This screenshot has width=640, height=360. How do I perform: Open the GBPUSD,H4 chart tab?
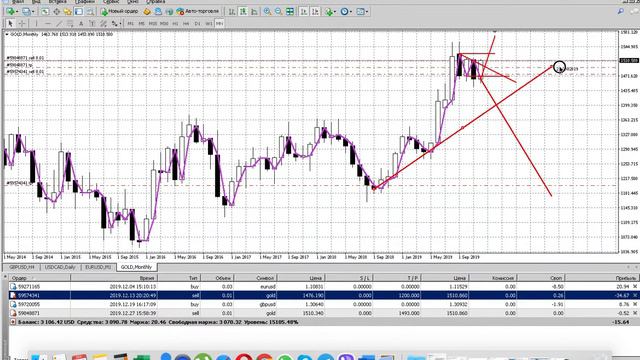(22, 267)
